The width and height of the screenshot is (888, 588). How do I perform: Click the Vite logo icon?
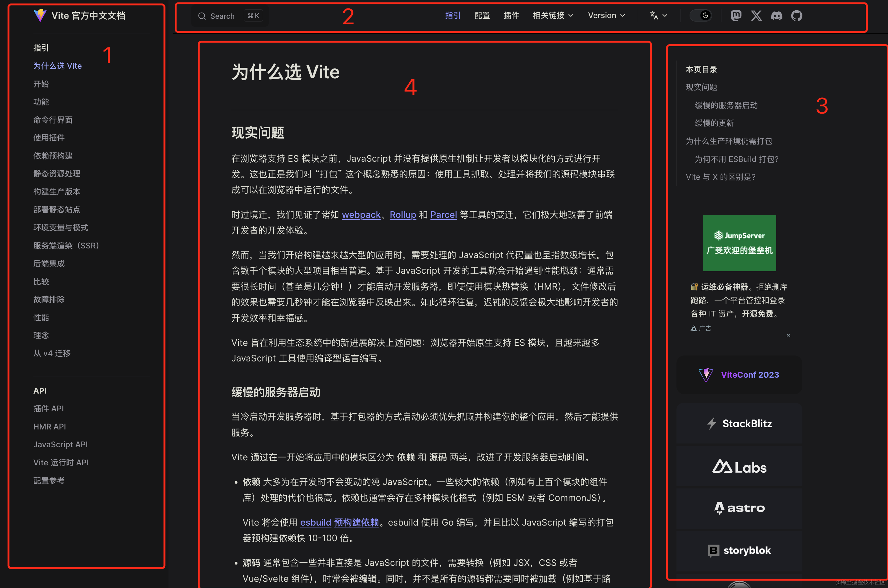click(x=40, y=15)
